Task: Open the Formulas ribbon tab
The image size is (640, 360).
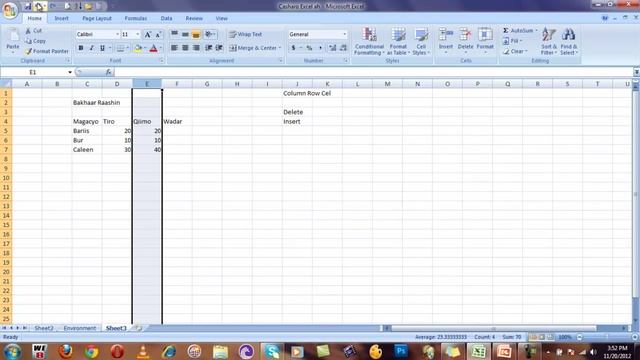Action: click(136, 18)
